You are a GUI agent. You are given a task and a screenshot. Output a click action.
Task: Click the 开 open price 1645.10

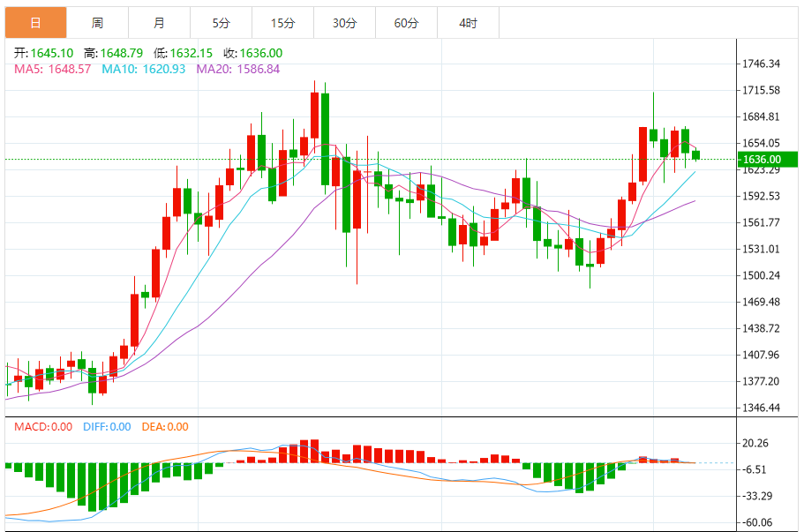tap(44, 53)
